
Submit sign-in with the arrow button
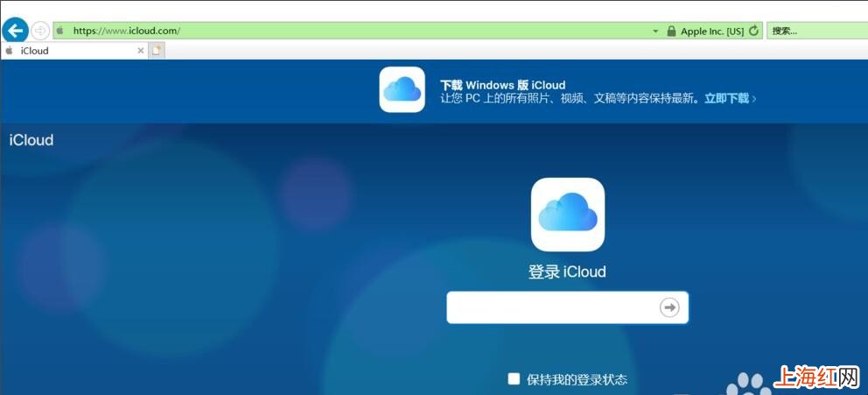coord(670,307)
